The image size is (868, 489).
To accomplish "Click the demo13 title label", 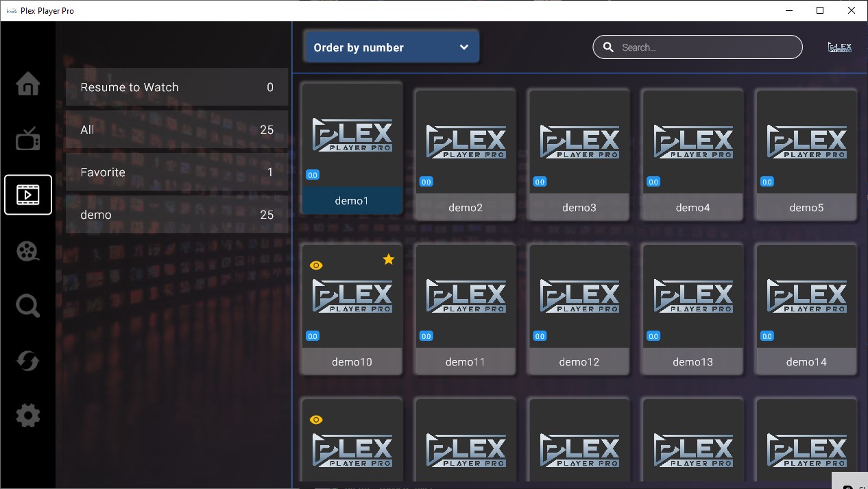I will click(693, 361).
